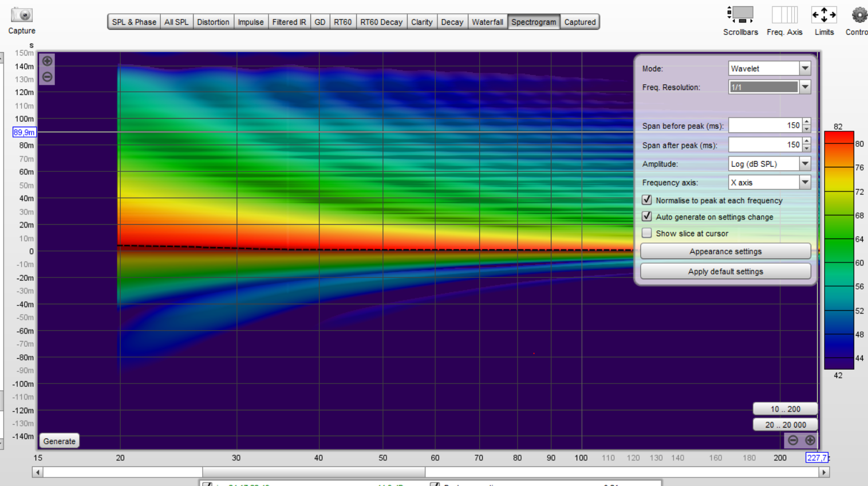Expand the Freq. Resolution dropdown

point(805,87)
